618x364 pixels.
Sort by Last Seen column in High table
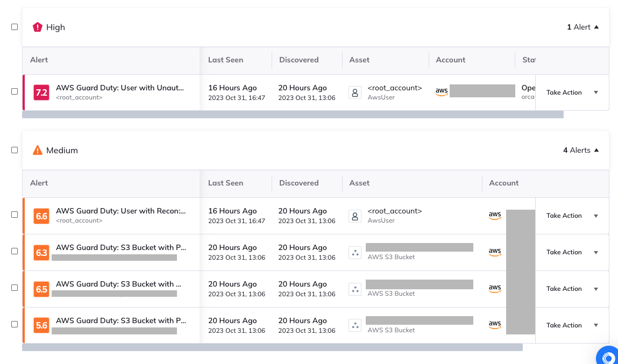tap(225, 60)
